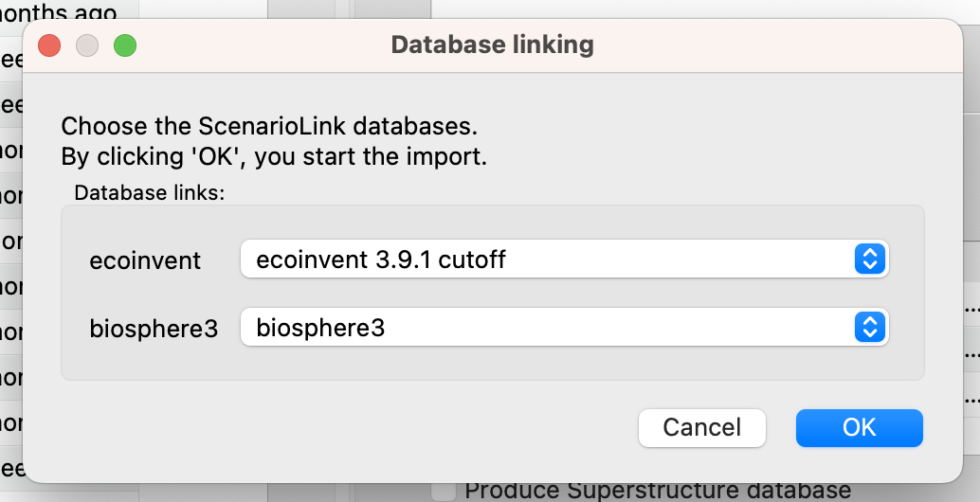Click OK to start the import
The image size is (980, 502).
859,428
